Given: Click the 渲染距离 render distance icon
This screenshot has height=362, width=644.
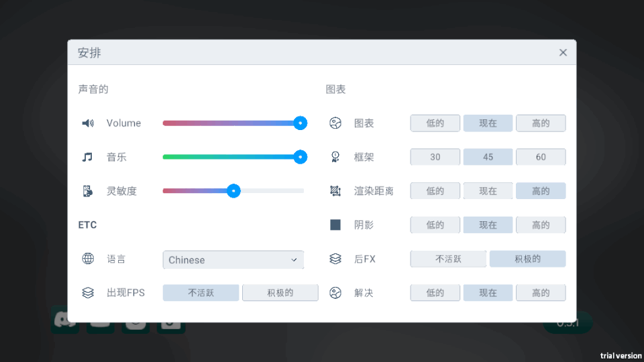Looking at the screenshot, I should [x=335, y=191].
